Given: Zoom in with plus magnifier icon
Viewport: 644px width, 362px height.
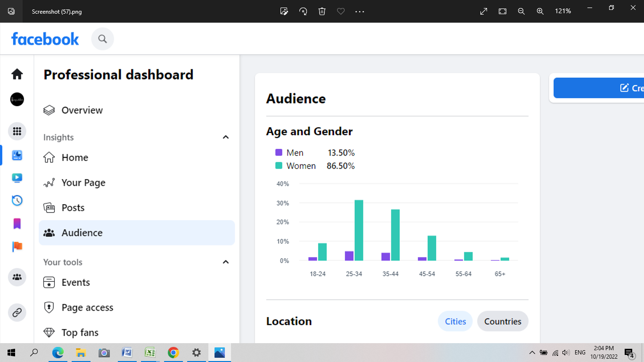Looking at the screenshot, I should [540, 11].
